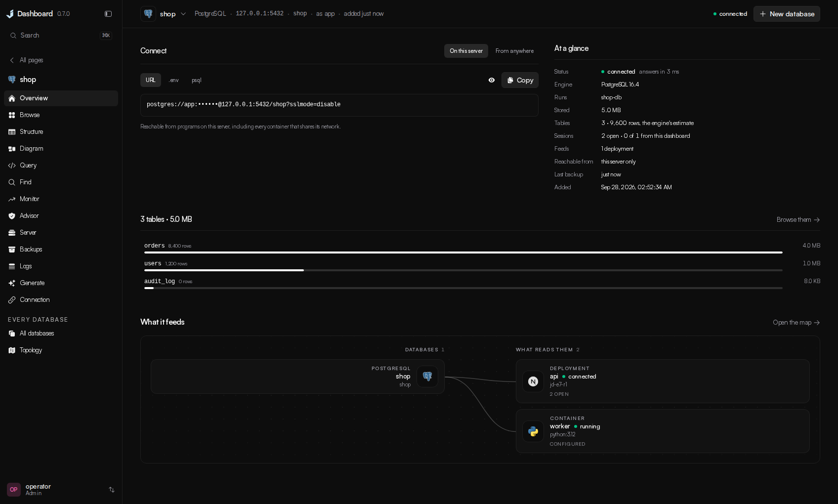Click the users table size bar
Image resolution: width=838 pixels, height=504 pixels.
tap(463, 270)
